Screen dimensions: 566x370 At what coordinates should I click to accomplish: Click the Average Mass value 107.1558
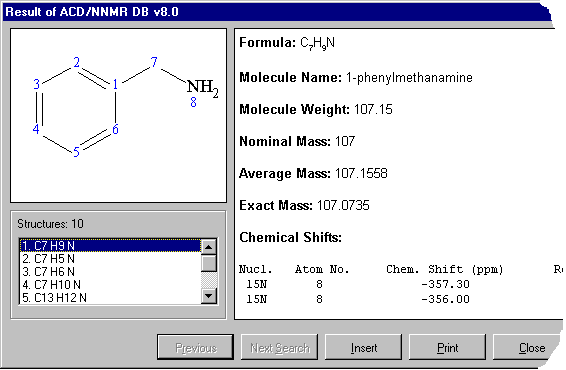coord(361,173)
